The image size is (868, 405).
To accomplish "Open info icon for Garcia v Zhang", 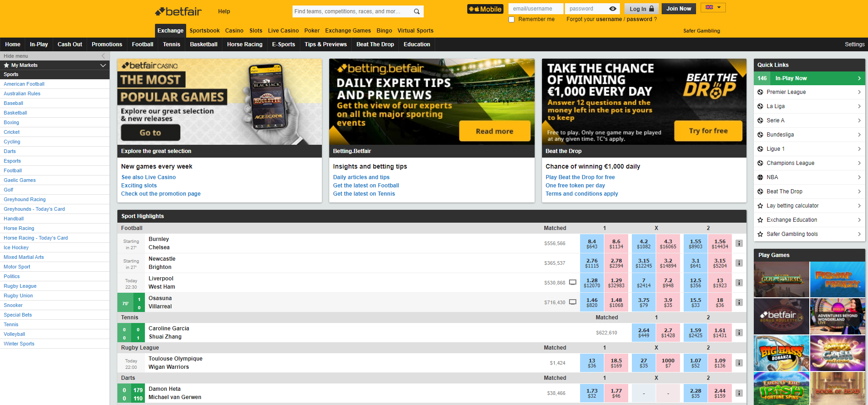I will pyautogui.click(x=739, y=333).
